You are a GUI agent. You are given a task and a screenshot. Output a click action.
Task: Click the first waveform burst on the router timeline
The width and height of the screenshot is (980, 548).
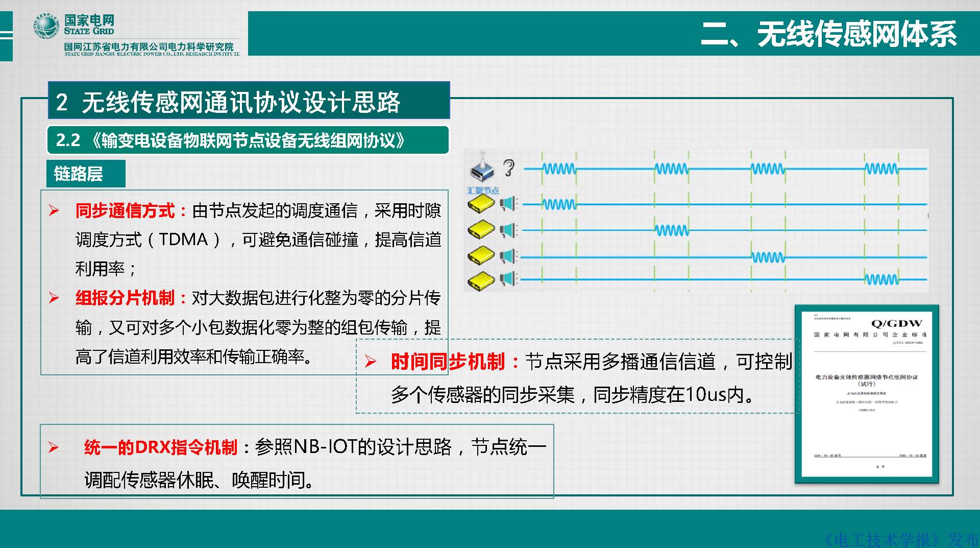(x=559, y=168)
